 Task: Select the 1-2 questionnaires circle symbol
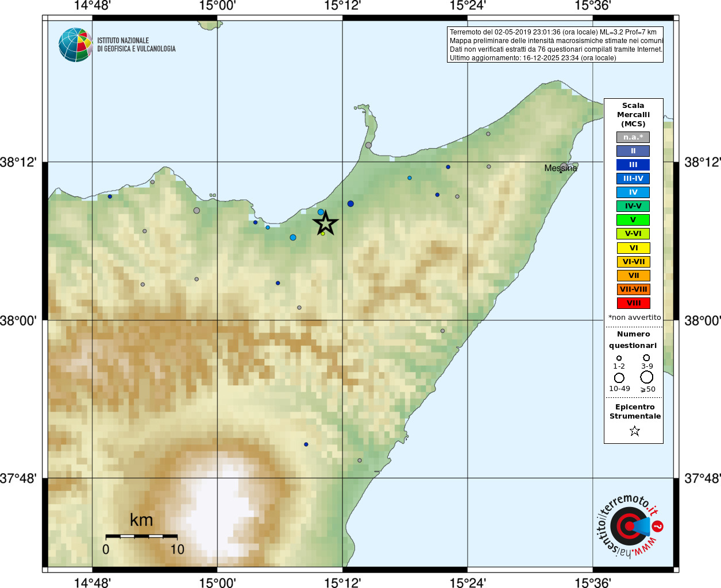[x=619, y=358]
